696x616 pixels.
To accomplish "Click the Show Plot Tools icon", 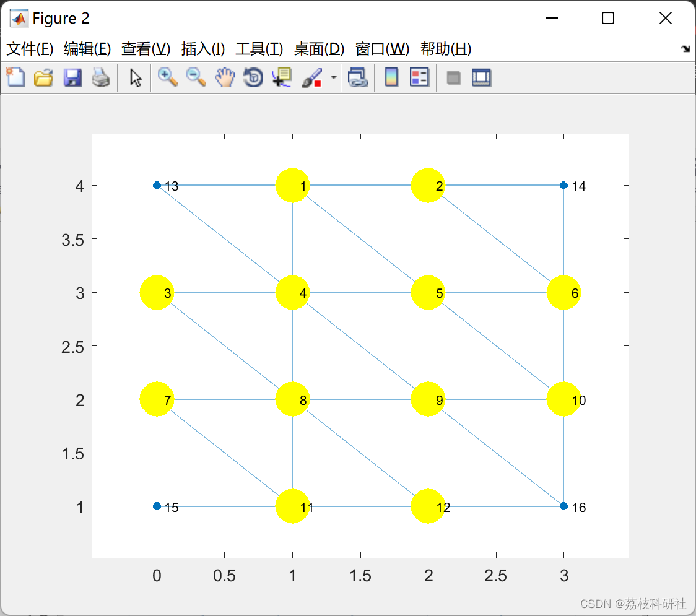I will 481,77.
